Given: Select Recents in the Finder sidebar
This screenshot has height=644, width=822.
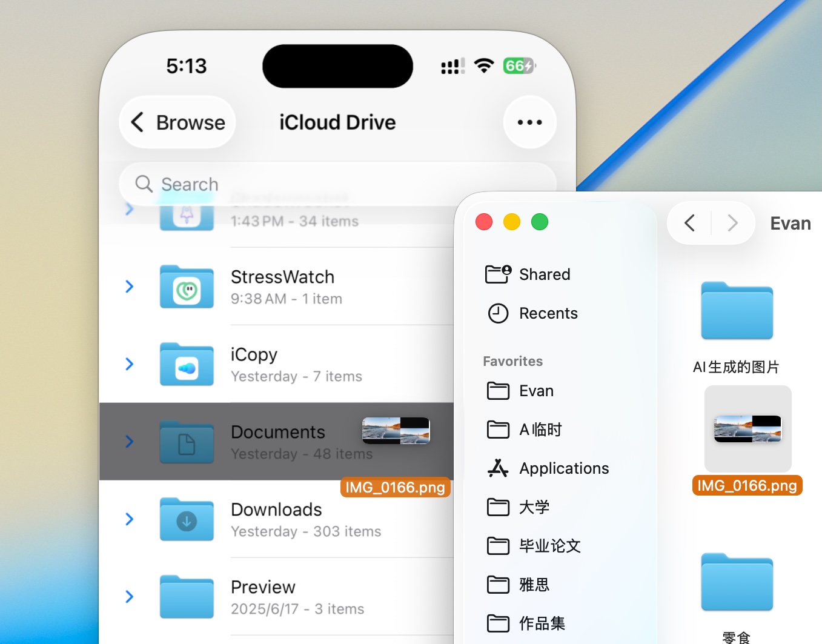Looking at the screenshot, I should [x=549, y=313].
